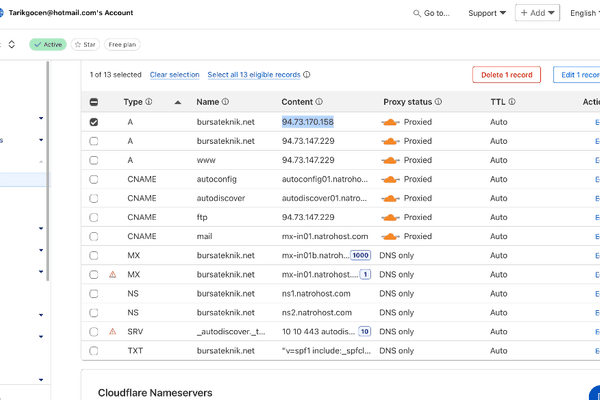Click the www record name

click(206, 160)
